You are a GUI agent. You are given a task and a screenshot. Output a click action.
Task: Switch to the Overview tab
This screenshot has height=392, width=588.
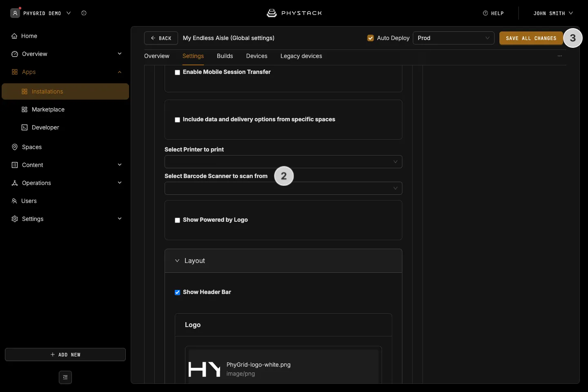pos(157,56)
